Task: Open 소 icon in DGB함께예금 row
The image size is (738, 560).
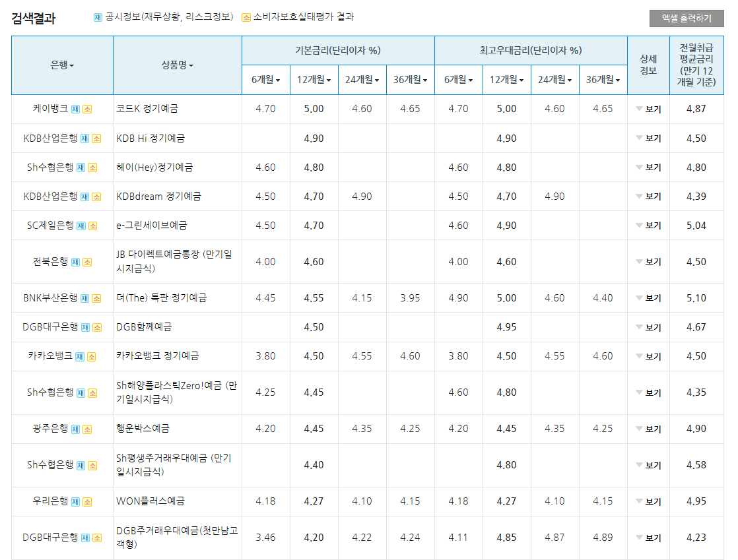Action: [x=97, y=327]
